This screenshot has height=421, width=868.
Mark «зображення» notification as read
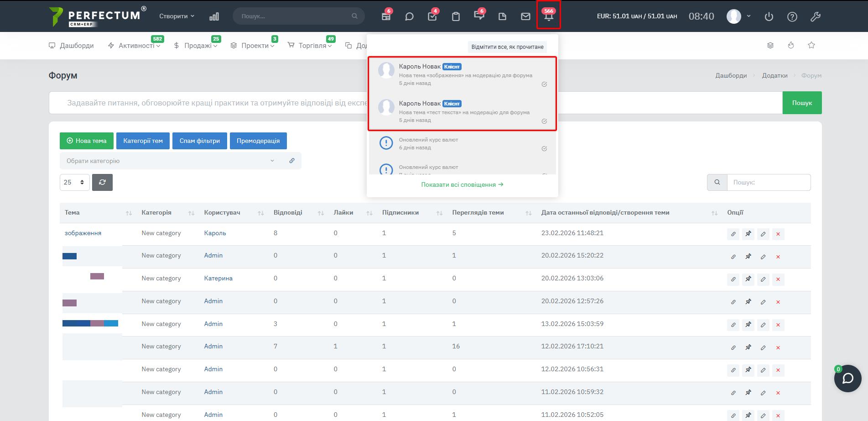[544, 84]
